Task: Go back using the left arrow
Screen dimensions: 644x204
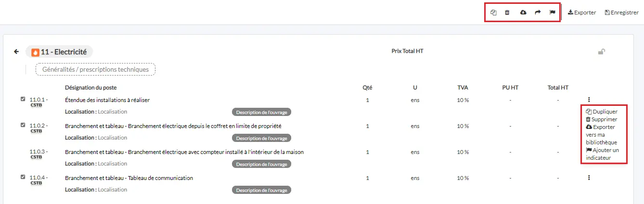Action: click(16, 51)
